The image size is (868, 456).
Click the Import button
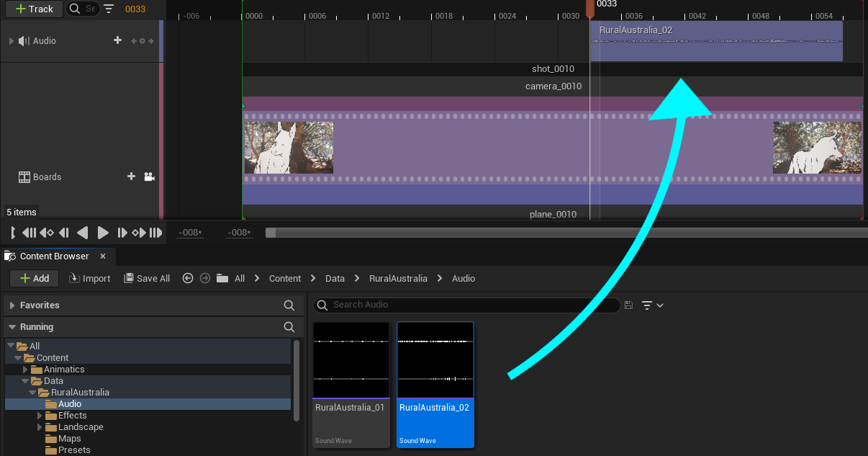click(90, 278)
